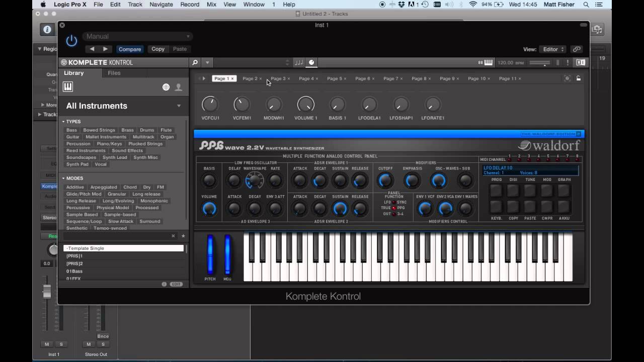The height and width of the screenshot is (362, 644).
Task: Toggle the panel view icon in header
Action: pyautogui.click(x=581, y=63)
